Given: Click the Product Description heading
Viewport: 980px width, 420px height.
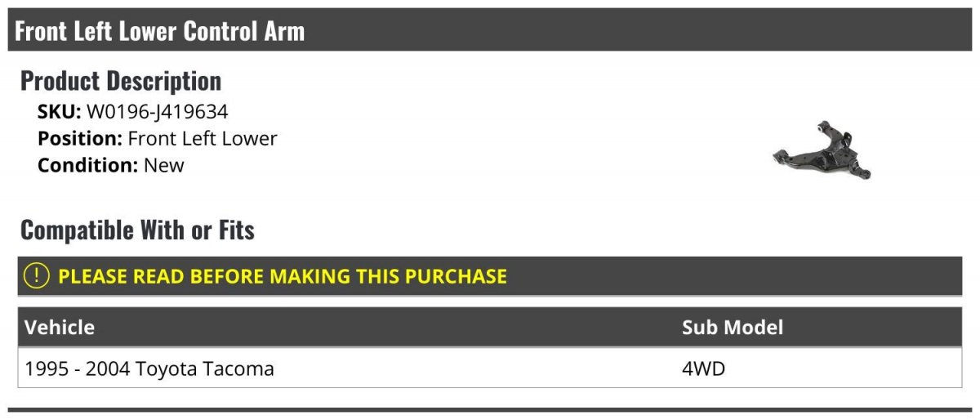Looking at the screenshot, I should [x=121, y=80].
